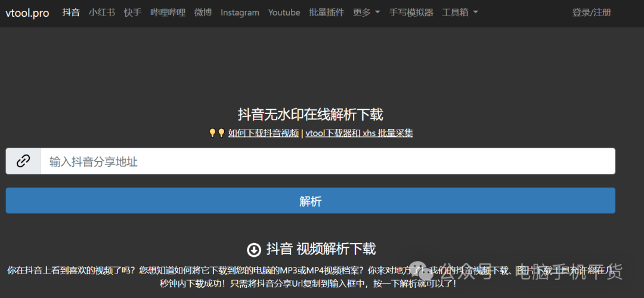Image resolution: width=644 pixels, height=298 pixels.
Task: Click 登录/注册 to sign in
Action: pyautogui.click(x=592, y=13)
